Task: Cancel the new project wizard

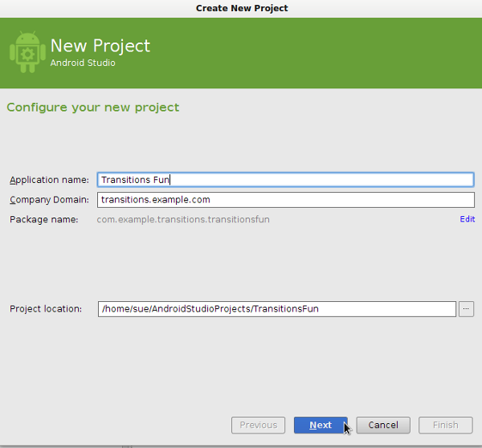Action: (383, 425)
